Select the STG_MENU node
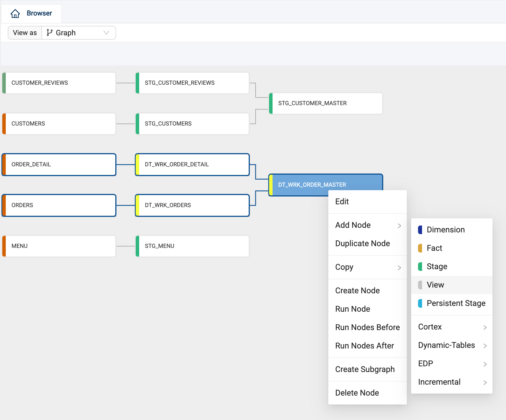This screenshot has height=420, width=506. pyautogui.click(x=192, y=246)
